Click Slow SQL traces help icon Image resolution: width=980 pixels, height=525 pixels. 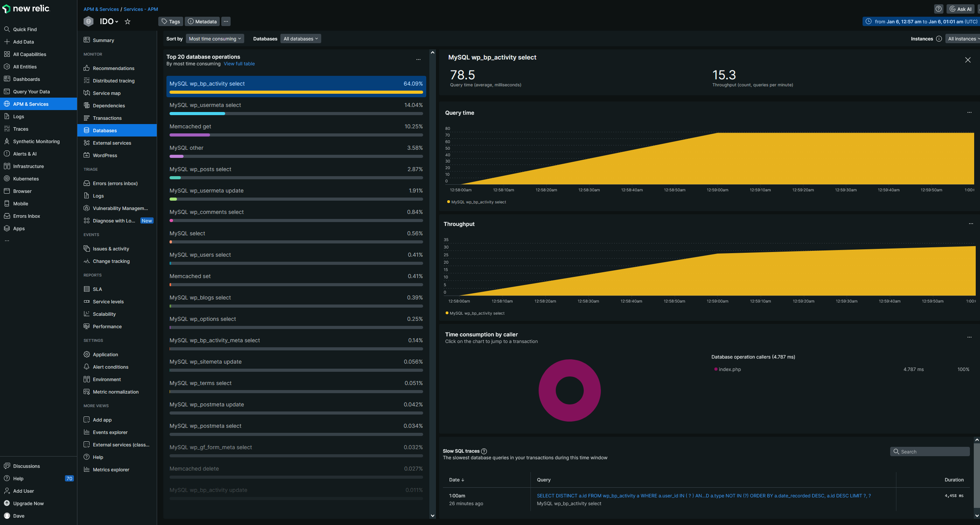pos(484,451)
